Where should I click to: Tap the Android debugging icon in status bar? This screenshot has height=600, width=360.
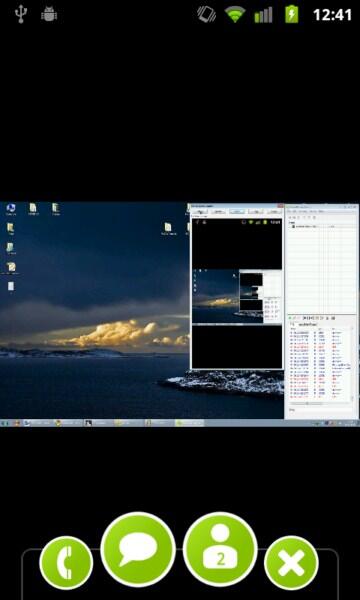(49, 14)
